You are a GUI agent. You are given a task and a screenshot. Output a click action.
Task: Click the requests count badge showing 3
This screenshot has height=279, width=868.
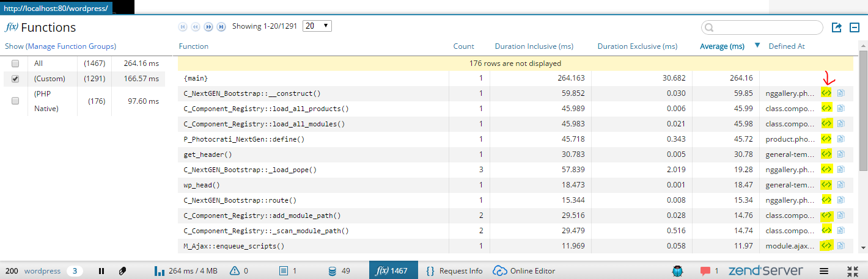click(75, 270)
